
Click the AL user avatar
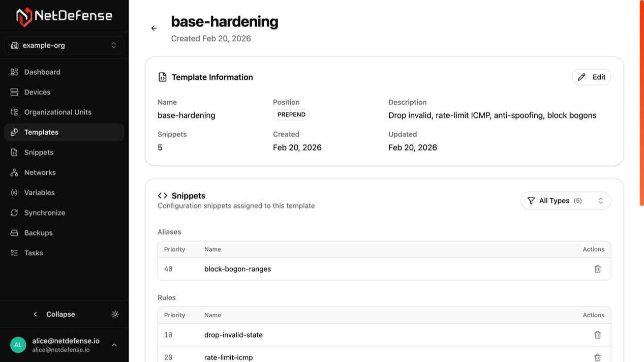(x=18, y=345)
